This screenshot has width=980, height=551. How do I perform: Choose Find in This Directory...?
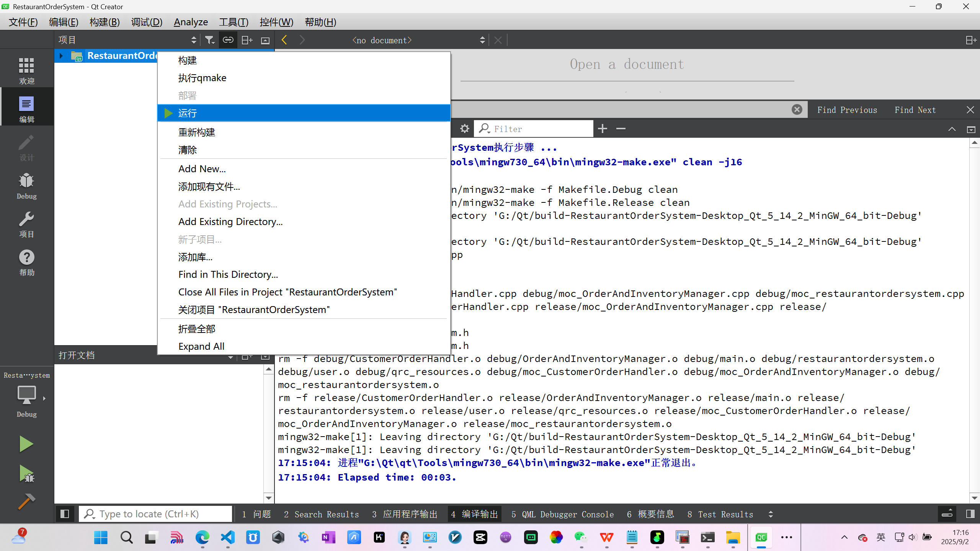304,274
